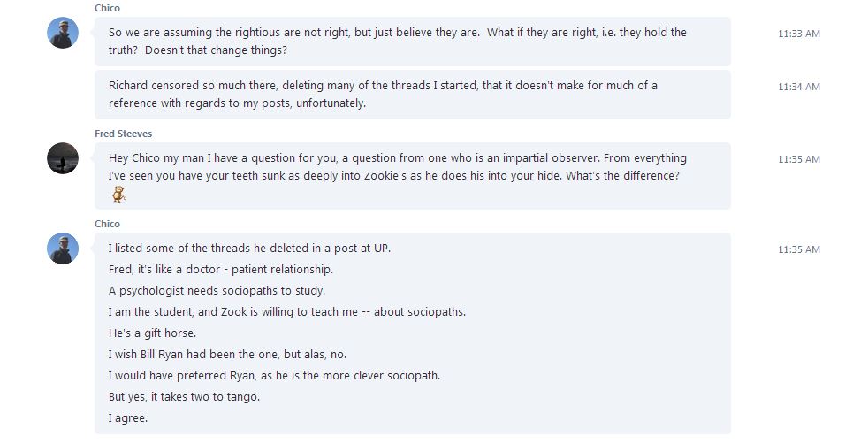Screen dimensions: 868x444
Task: Select the line 'I listed some of the threads'
Action: 249,248
